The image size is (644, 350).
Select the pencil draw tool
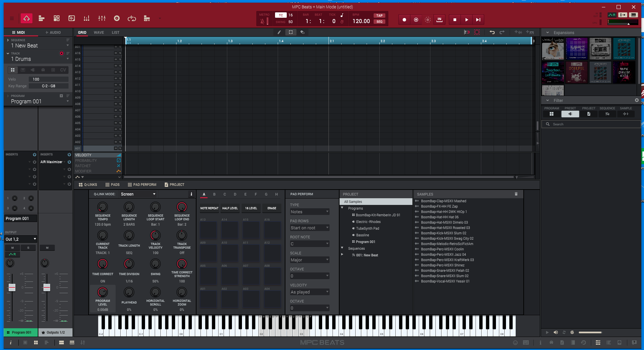tap(279, 32)
